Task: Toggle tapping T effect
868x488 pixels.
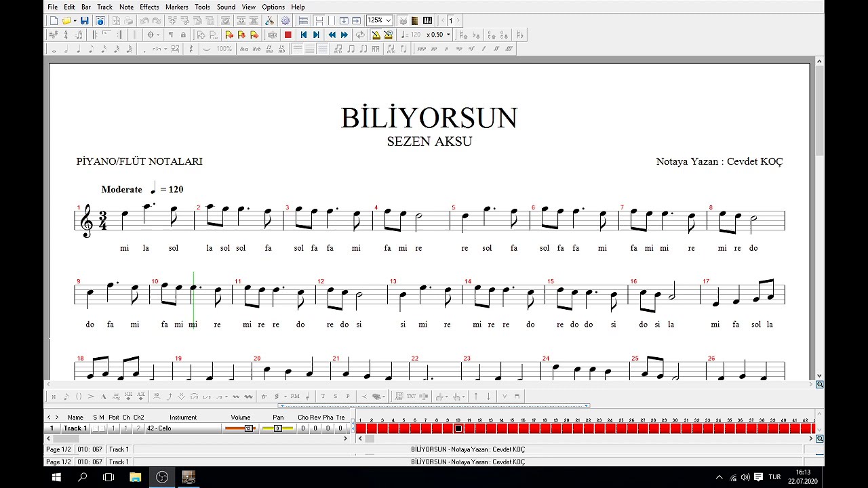Action: (323, 396)
